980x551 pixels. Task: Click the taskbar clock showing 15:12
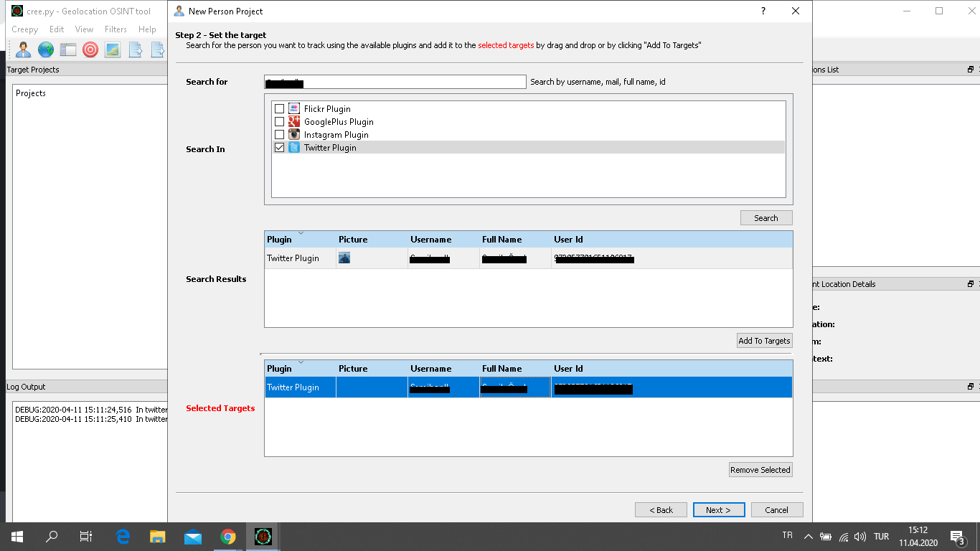point(918,530)
